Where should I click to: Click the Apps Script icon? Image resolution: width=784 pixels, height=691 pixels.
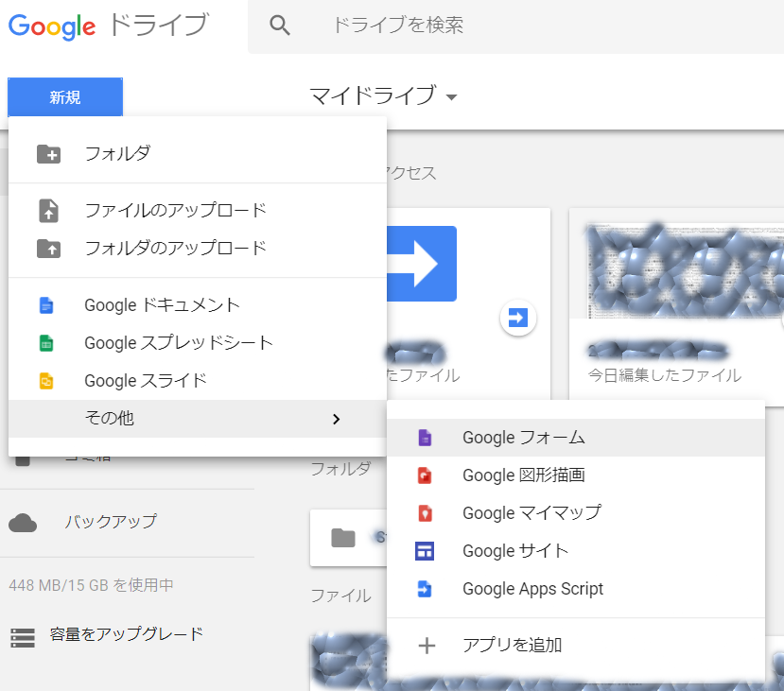click(x=425, y=590)
